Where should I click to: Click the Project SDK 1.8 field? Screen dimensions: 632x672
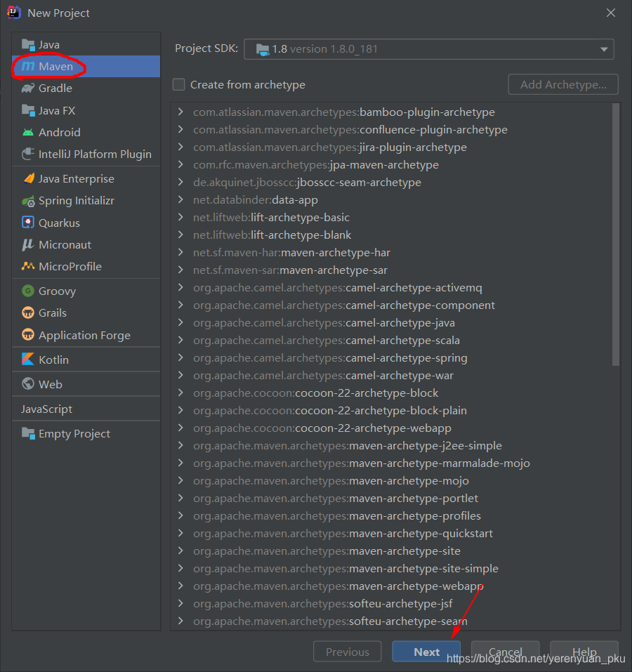(429, 49)
